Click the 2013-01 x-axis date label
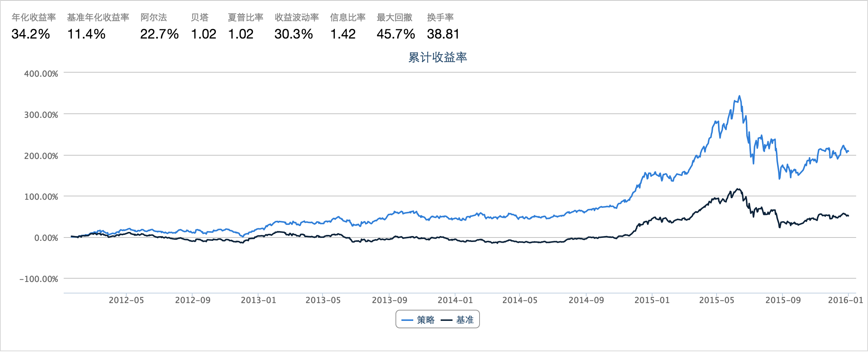The height and width of the screenshot is (352, 868). 258,300
